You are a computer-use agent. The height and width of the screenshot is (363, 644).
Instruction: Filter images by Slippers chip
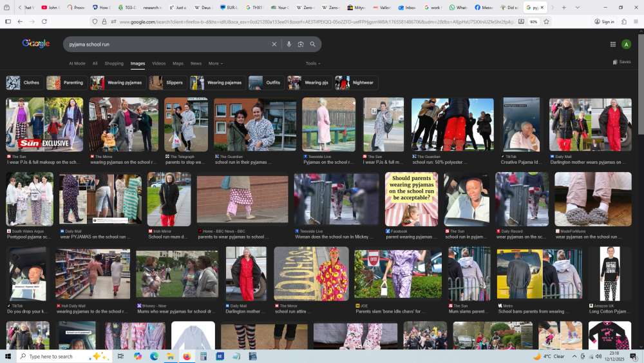click(167, 83)
